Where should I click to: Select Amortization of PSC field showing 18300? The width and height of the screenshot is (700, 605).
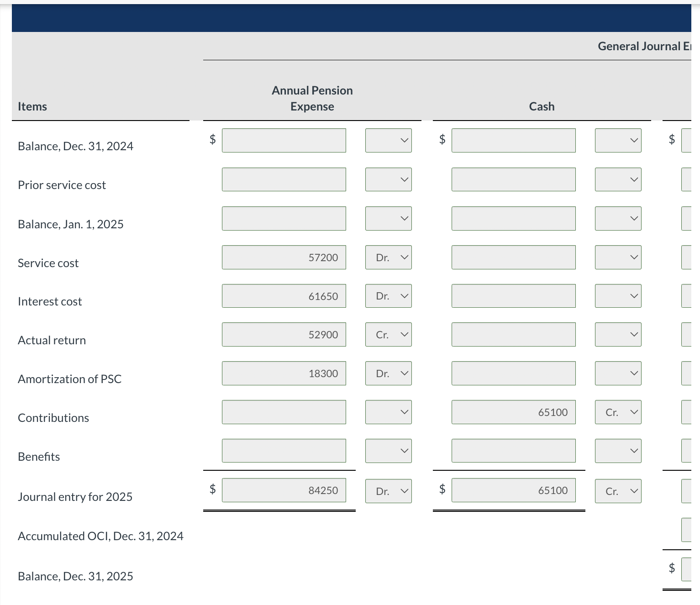[x=284, y=374]
